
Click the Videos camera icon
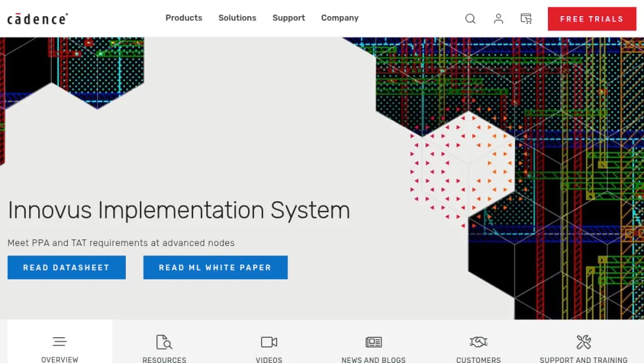tap(269, 342)
